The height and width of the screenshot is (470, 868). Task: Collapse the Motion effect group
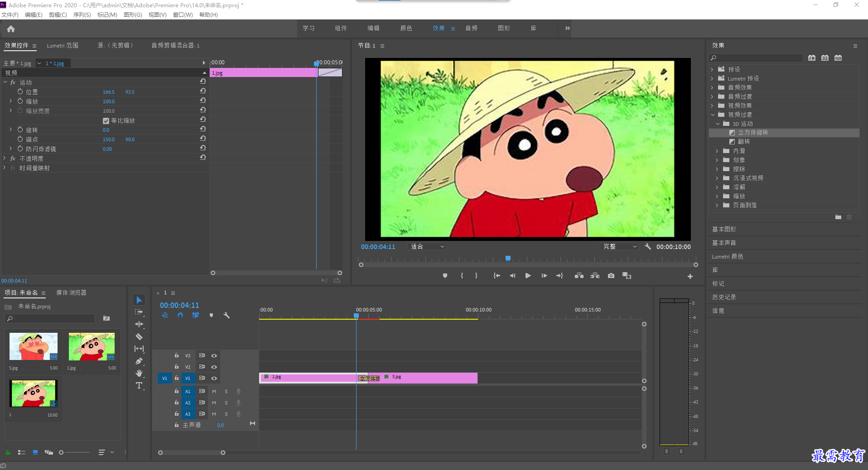5,82
